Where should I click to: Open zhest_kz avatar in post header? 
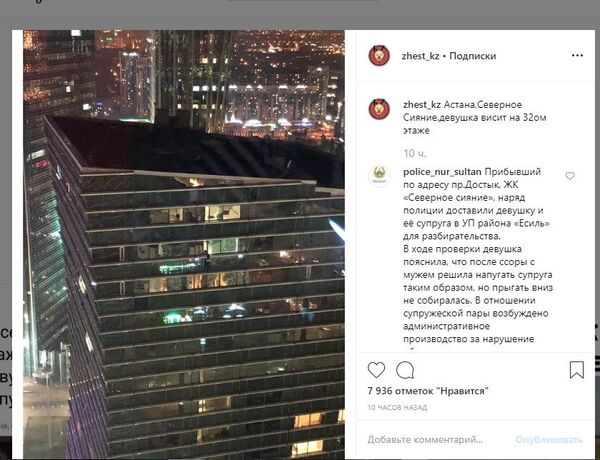pyautogui.click(x=379, y=55)
